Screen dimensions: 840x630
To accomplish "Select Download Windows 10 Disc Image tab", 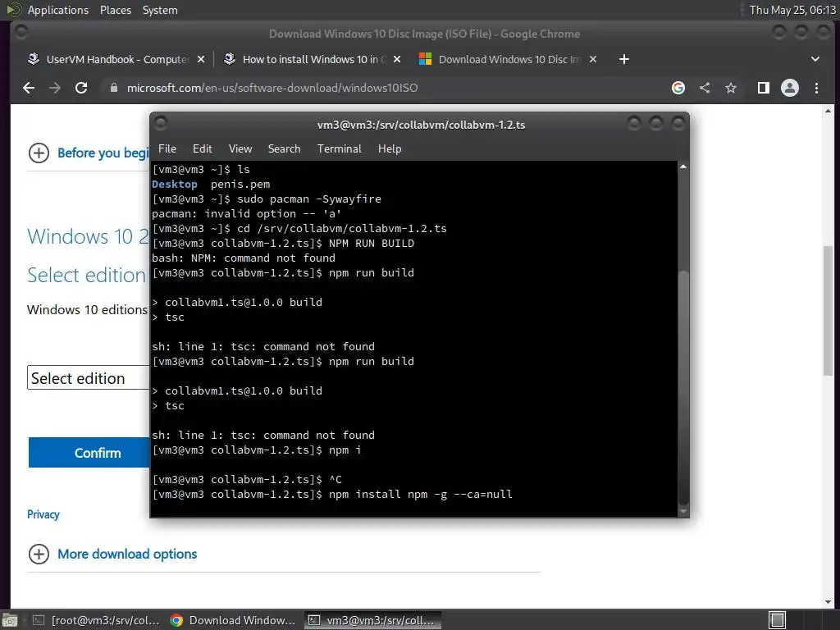I will [x=507, y=59].
